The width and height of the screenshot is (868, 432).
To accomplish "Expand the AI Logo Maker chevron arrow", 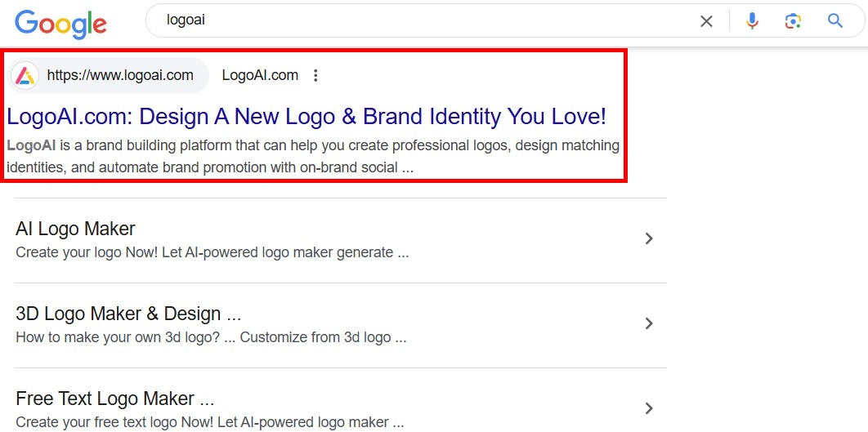I will click(649, 238).
